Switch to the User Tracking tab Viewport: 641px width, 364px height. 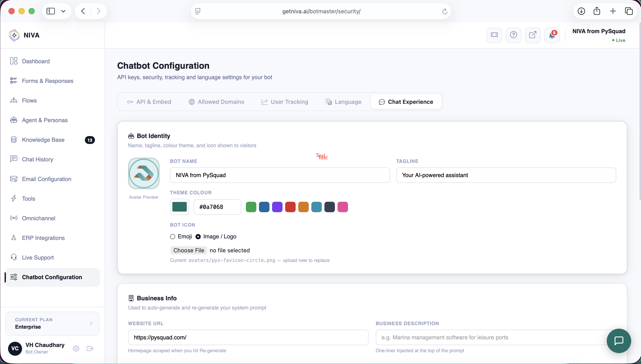click(285, 102)
